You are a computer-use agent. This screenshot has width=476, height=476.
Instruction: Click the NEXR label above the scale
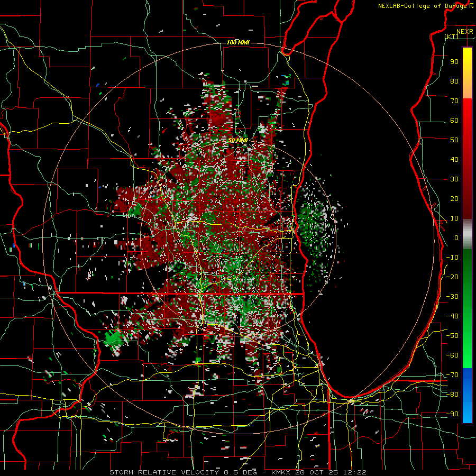pyautogui.click(x=464, y=32)
